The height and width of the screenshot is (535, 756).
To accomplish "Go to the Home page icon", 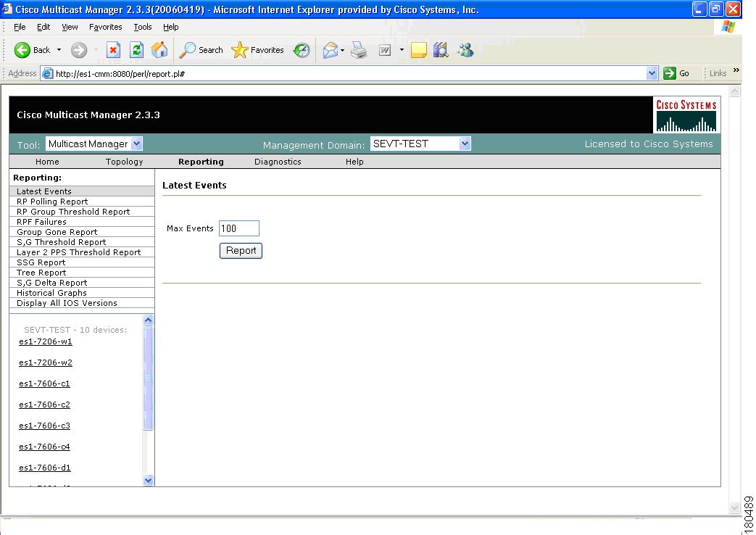I will 159,50.
